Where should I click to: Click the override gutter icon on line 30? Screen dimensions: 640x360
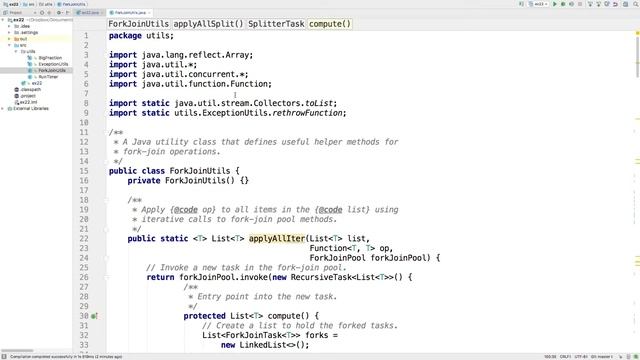[x=94, y=316]
